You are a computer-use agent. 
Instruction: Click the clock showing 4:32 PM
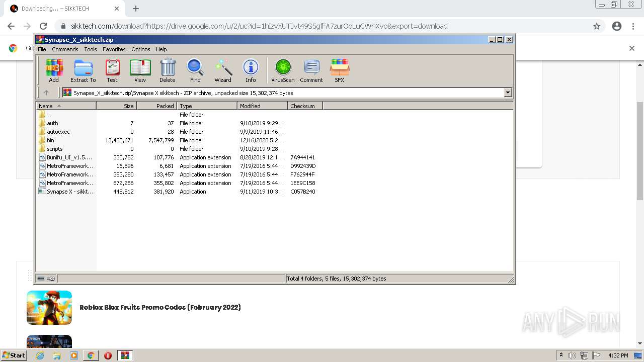point(618,355)
